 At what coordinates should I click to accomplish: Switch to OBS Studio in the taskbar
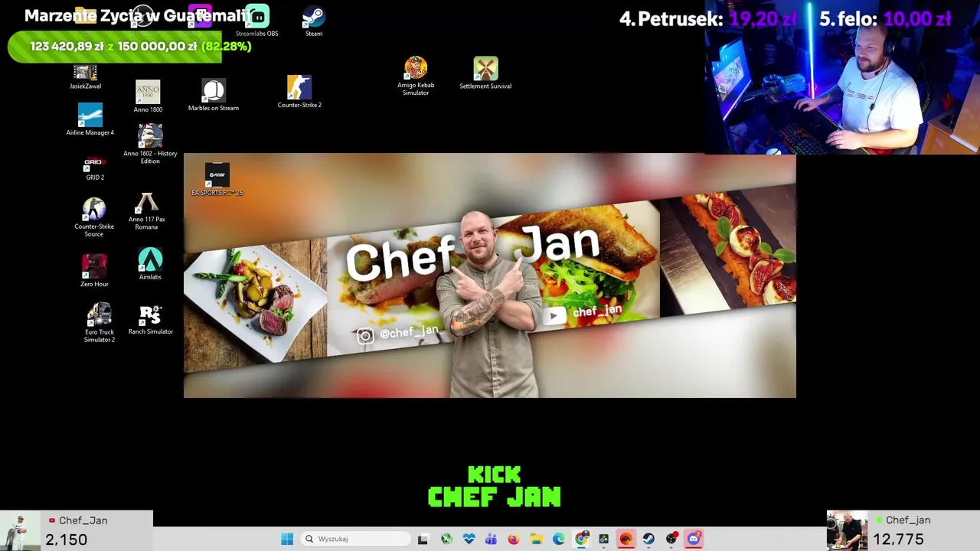click(671, 539)
